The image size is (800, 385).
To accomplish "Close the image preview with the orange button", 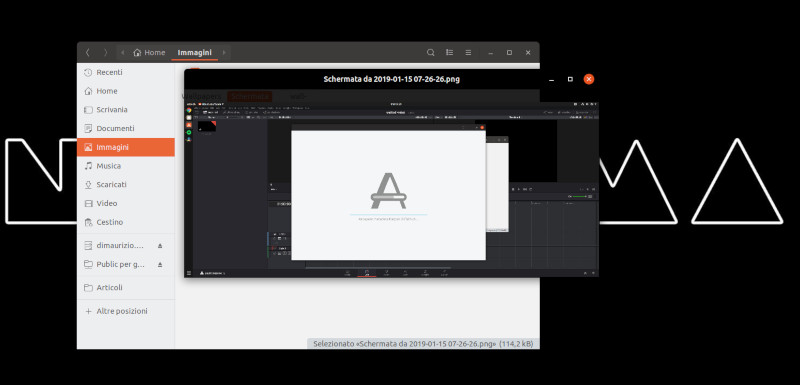I will (589, 79).
